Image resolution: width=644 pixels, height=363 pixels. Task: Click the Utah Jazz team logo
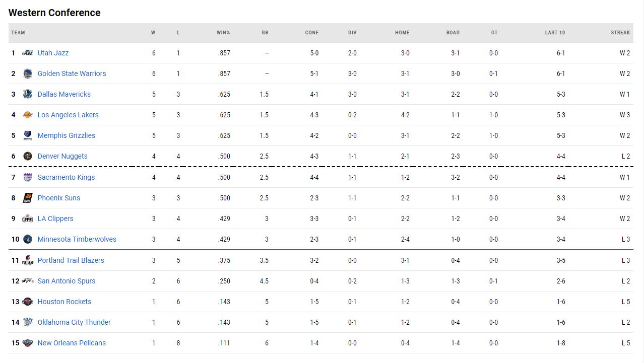28,53
